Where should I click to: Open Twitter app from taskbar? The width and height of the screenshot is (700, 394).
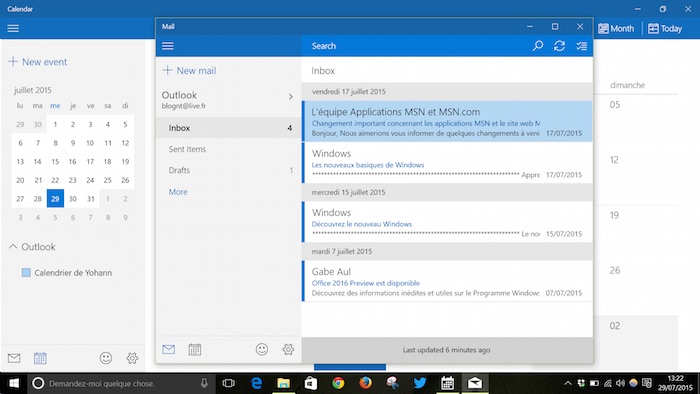(x=420, y=383)
